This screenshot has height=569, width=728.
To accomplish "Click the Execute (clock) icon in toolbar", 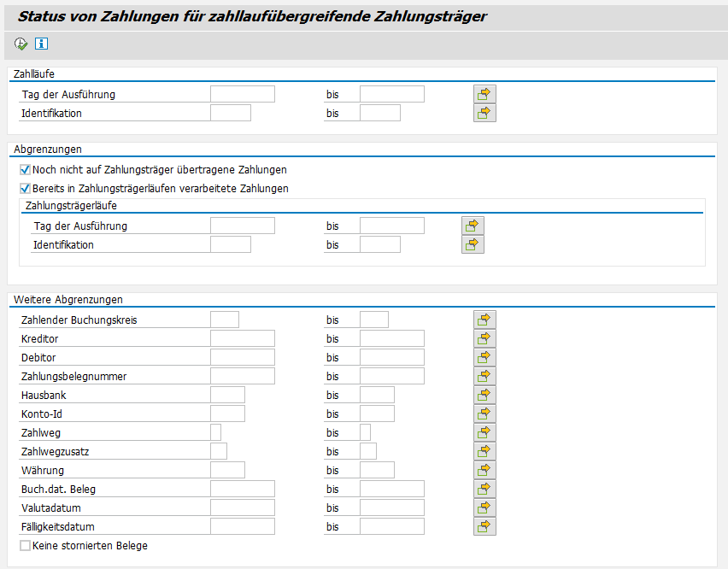I will (21, 44).
